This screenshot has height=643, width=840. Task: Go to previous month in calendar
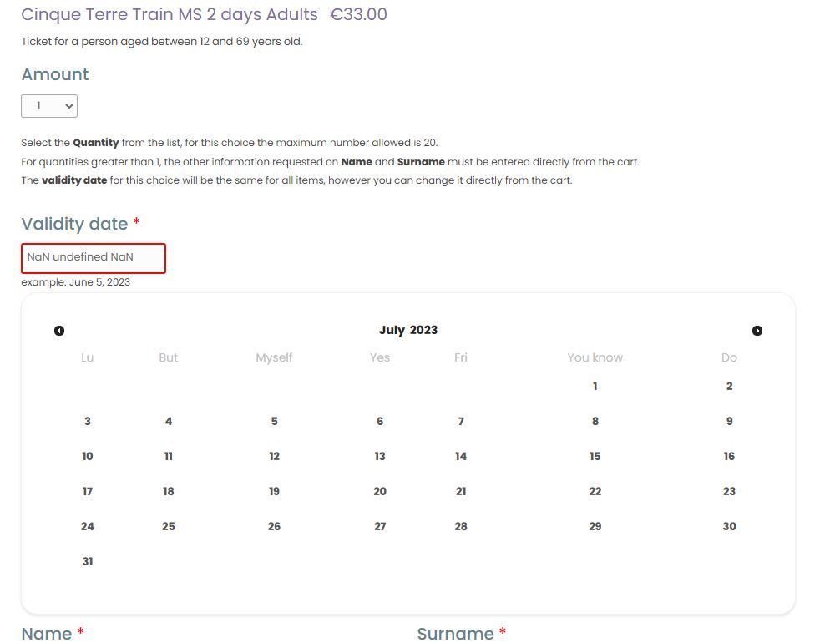click(x=59, y=331)
